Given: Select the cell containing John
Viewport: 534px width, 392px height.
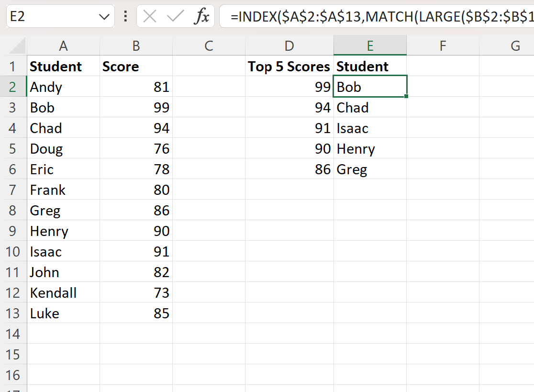Looking at the screenshot, I should pyautogui.click(x=63, y=272).
